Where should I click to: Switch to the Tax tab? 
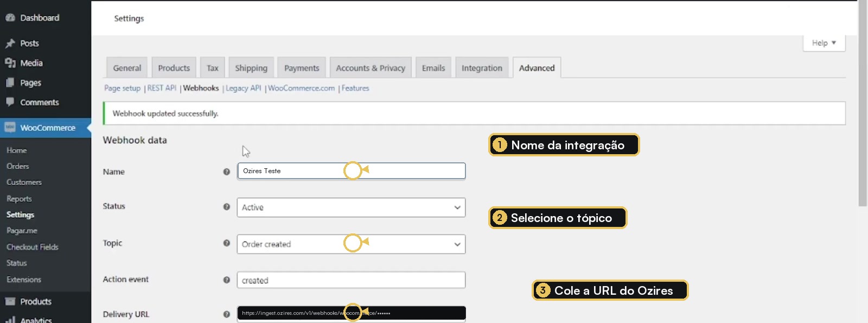[212, 68]
